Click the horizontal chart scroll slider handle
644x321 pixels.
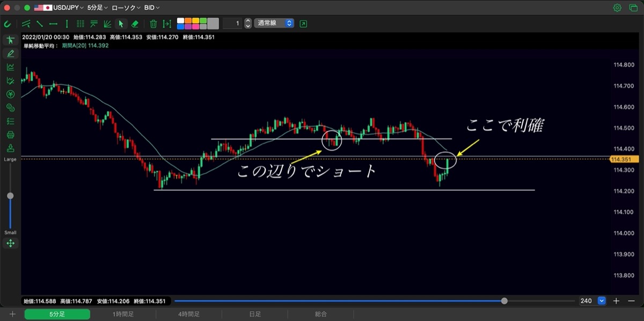pyautogui.click(x=504, y=301)
